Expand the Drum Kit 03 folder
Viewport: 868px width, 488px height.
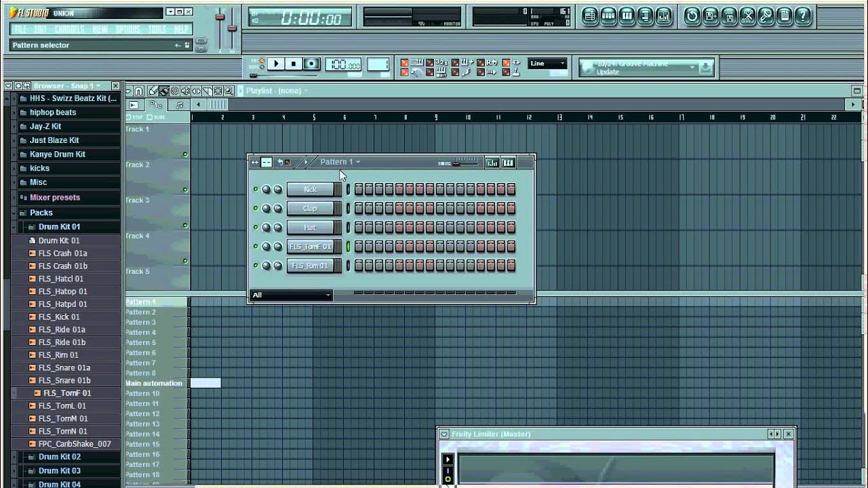(x=59, y=471)
